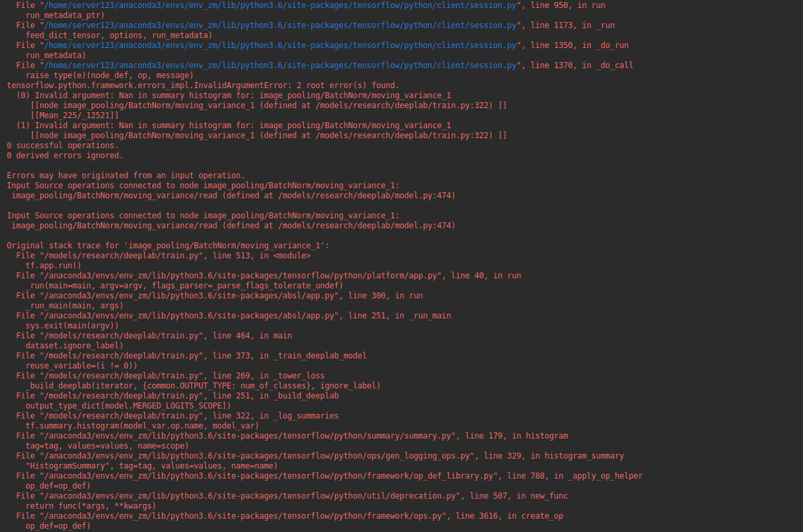Image resolution: width=803 pixels, height=532 pixels.
Task: Click the raise type(e)(node_def, op, message) line
Action: click(110, 75)
